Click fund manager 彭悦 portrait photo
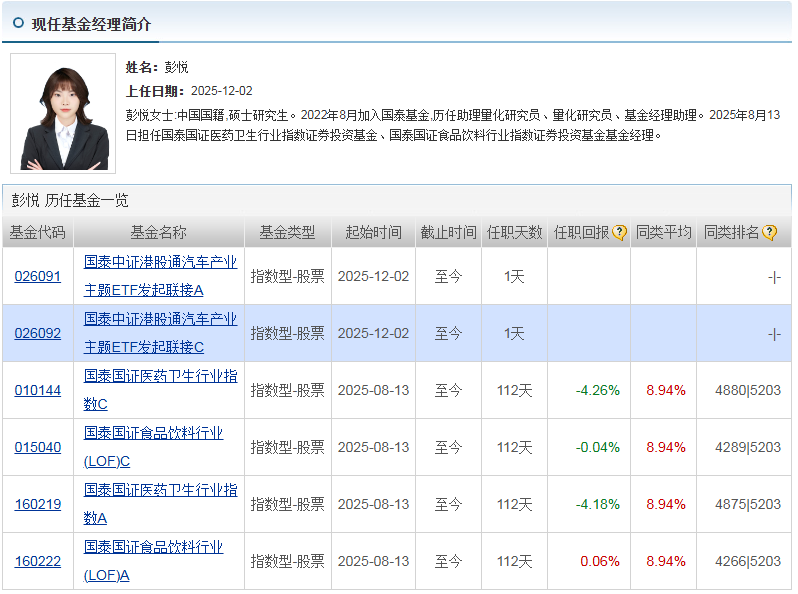Image resolution: width=798 pixels, height=594 pixels. 63,114
